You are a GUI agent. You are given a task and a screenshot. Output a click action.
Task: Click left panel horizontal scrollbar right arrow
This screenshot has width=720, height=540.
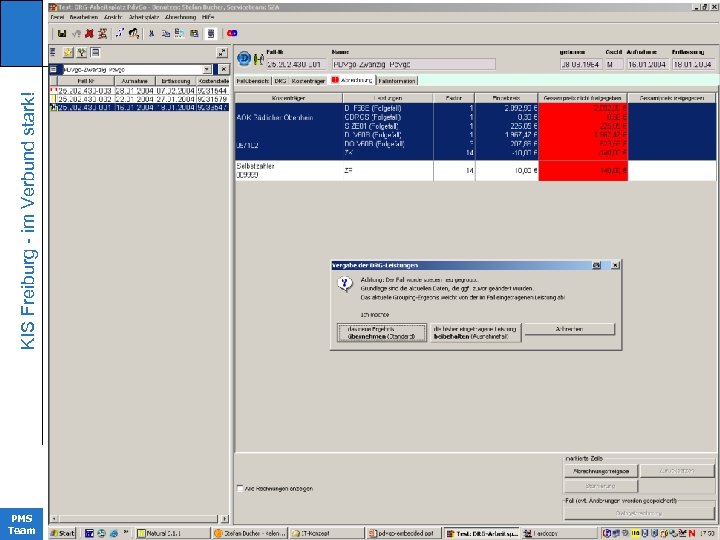(225, 519)
